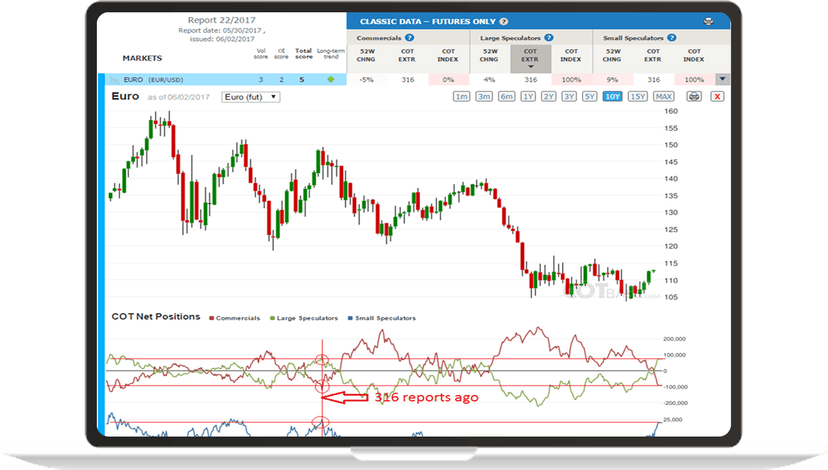The width and height of the screenshot is (828, 470).
Task: Click Large Speculators group header label
Action: 510,38
